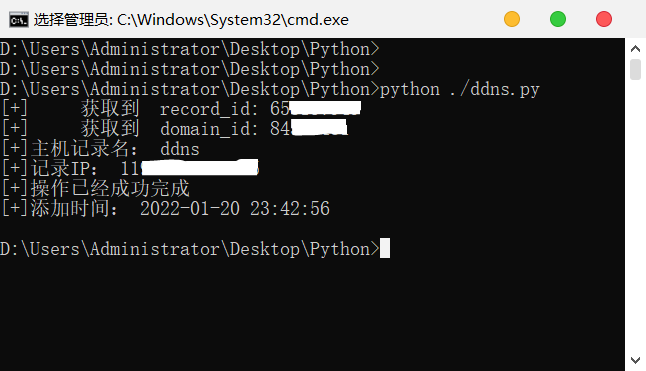Image resolution: width=646 pixels, height=371 pixels.
Task: Click the 操作已经成功完成 message
Action: point(110,189)
